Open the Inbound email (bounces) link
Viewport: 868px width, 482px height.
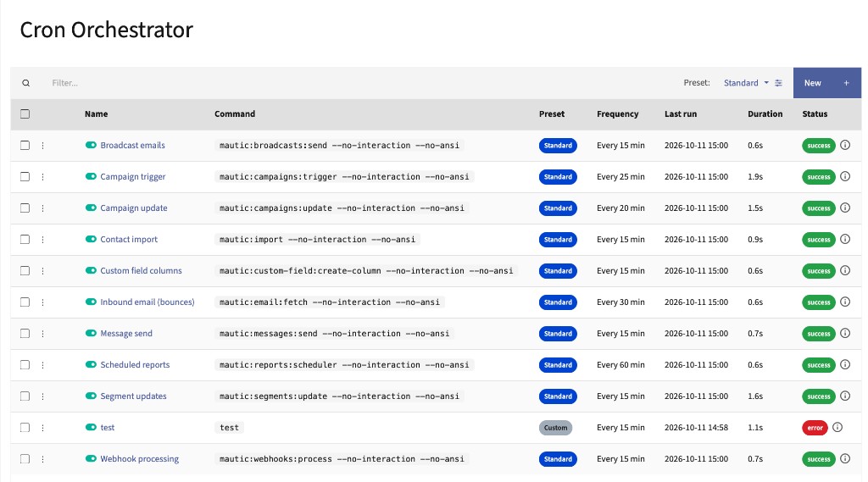coord(147,302)
